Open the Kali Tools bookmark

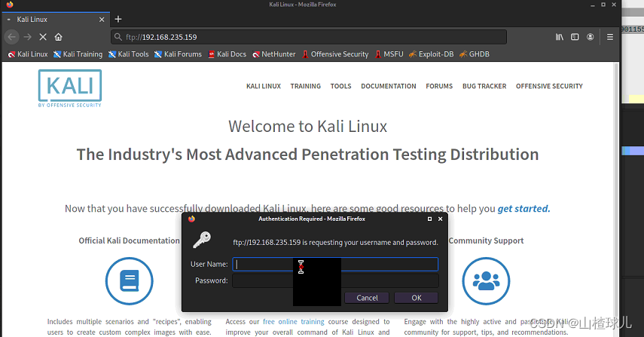click(129, 54)
